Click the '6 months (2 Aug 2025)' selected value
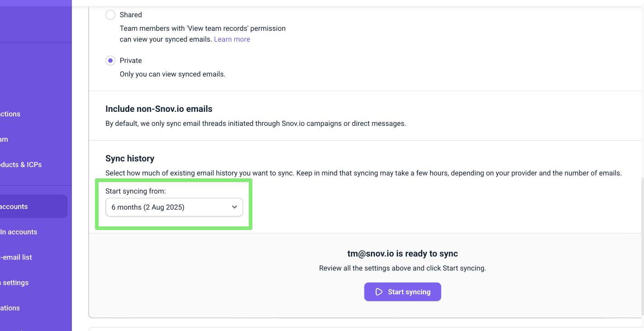This screenshot has width=644, height=331. pyautogui.click(x=148, y=207)
